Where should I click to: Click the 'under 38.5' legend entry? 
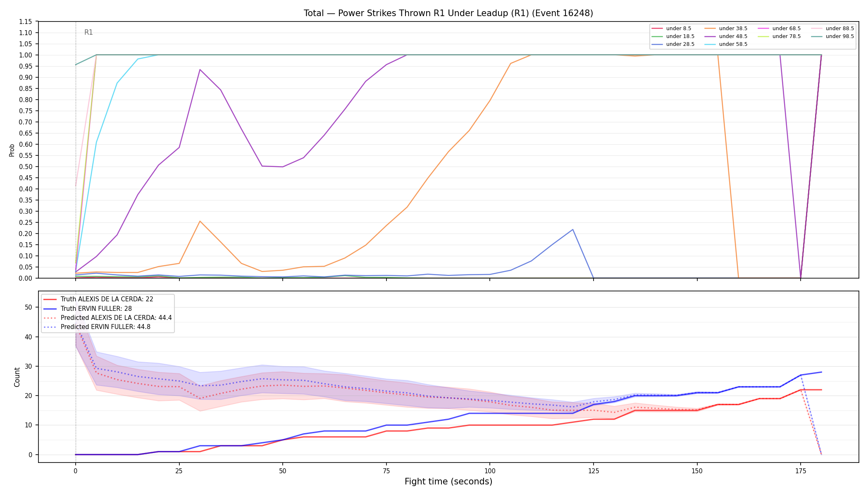[x=726, y=29]
